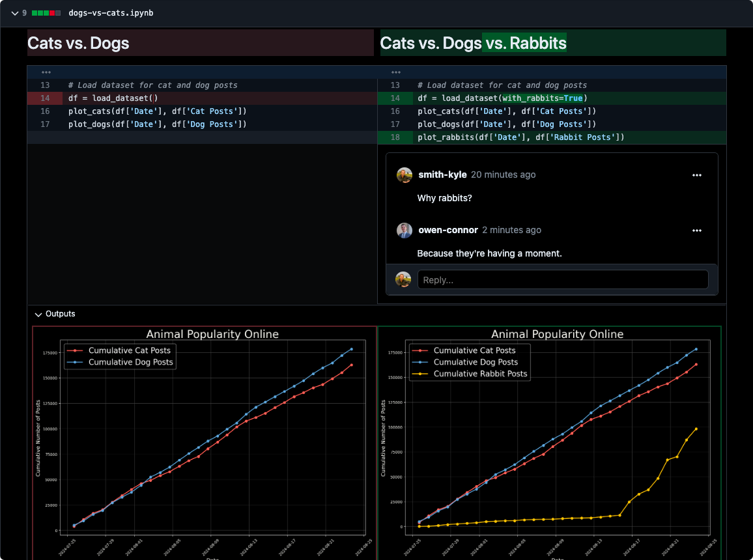Image resolution: width=753 pixels, height=560 pixels.
Task: Select added line number 18 in right pane
Action: pos(395,137)
